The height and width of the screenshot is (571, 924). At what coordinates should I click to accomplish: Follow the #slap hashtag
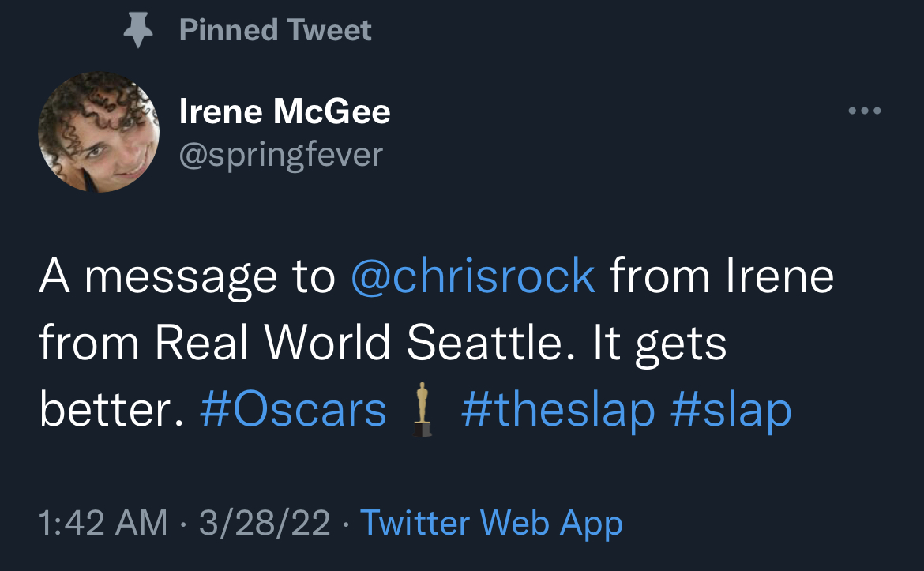(731, 410)
